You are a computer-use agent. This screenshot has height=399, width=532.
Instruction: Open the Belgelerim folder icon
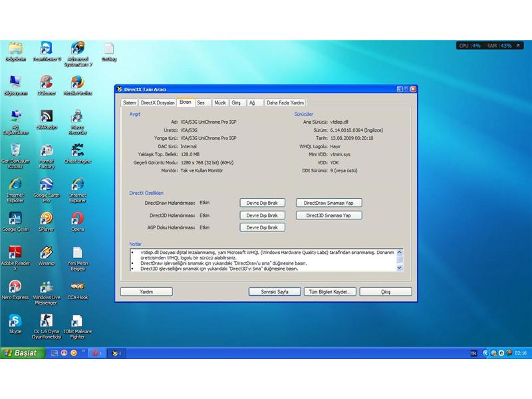(x=15, y=51)
